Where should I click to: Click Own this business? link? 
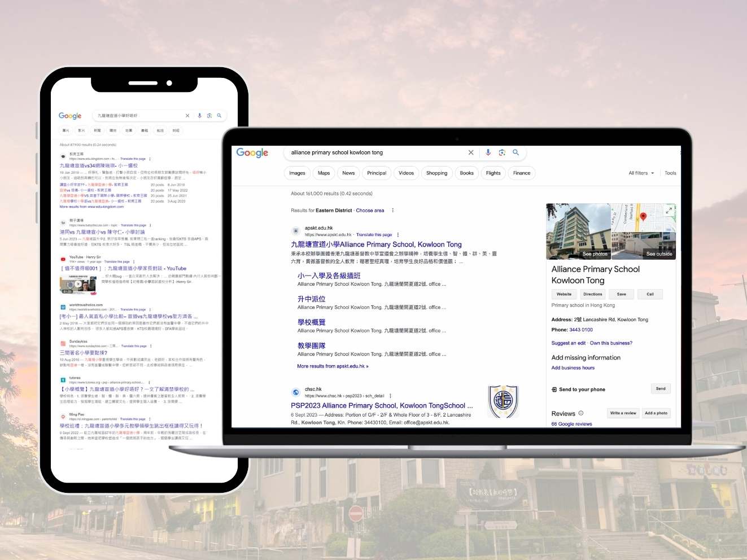tap(611, 343)
